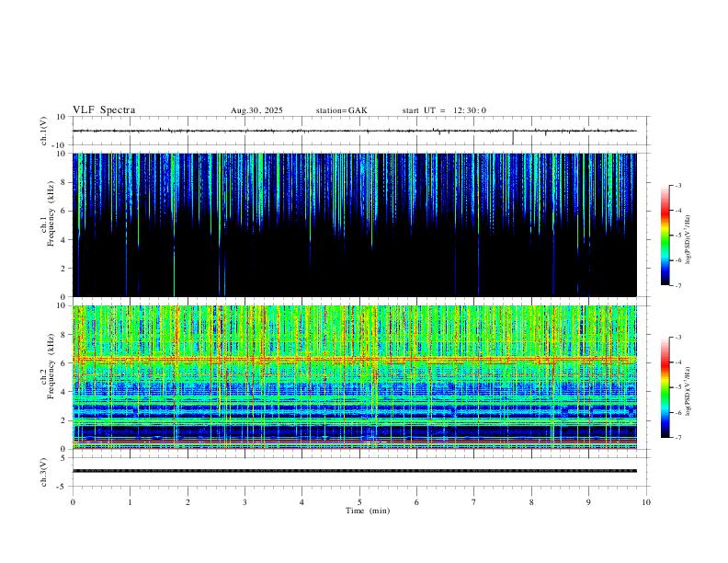This screenshot has width=728, height=563.
Task: Click time axis tick label "5"
Action: pos(359,502)
